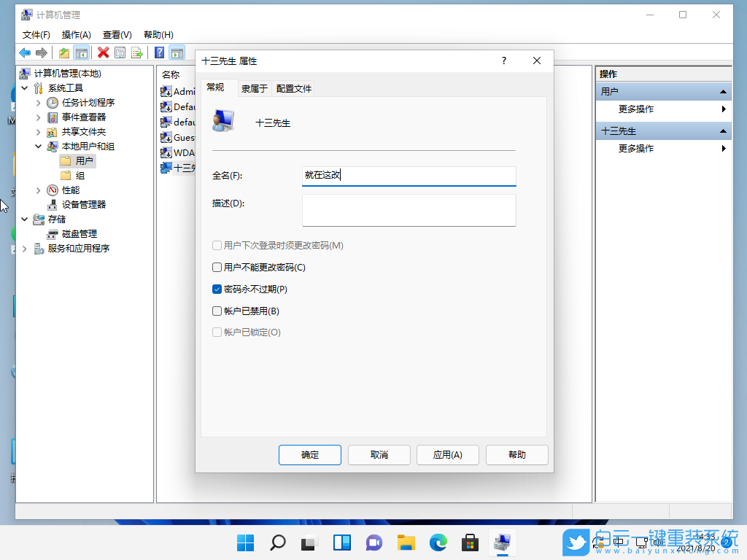Image resolution: width=747 pixels, height=560 pixels.
Task: Click the Export List toolbar icon
Action: (x=137, y=52)
